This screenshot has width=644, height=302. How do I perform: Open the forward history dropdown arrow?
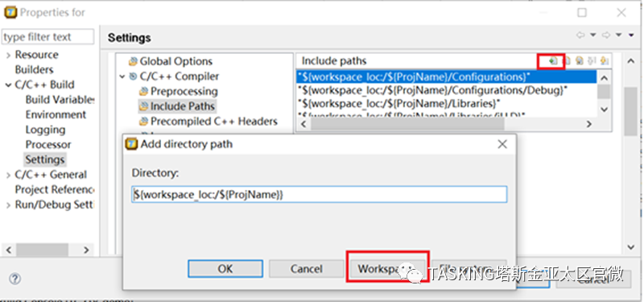point(618,35)
